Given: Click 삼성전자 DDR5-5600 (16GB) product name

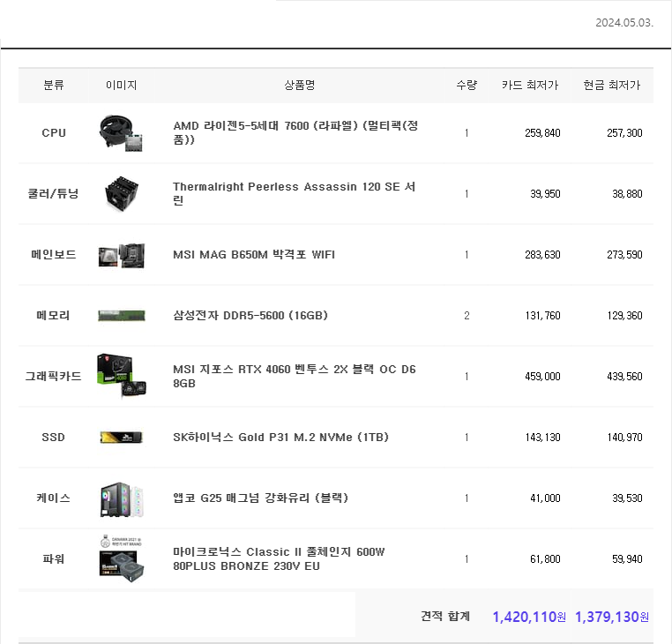Looking at the screenshot, I should tap(250, 316).
